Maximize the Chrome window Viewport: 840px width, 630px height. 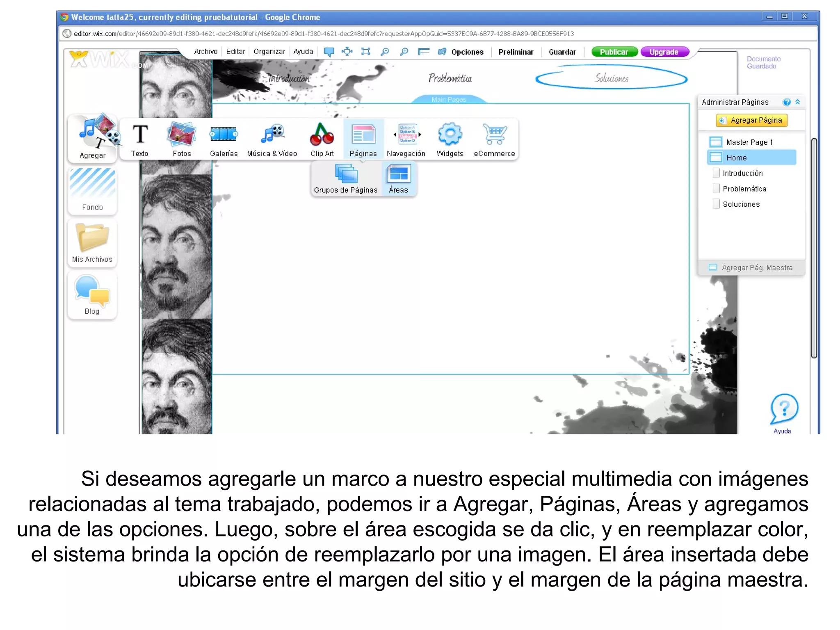tap(784, 16)
